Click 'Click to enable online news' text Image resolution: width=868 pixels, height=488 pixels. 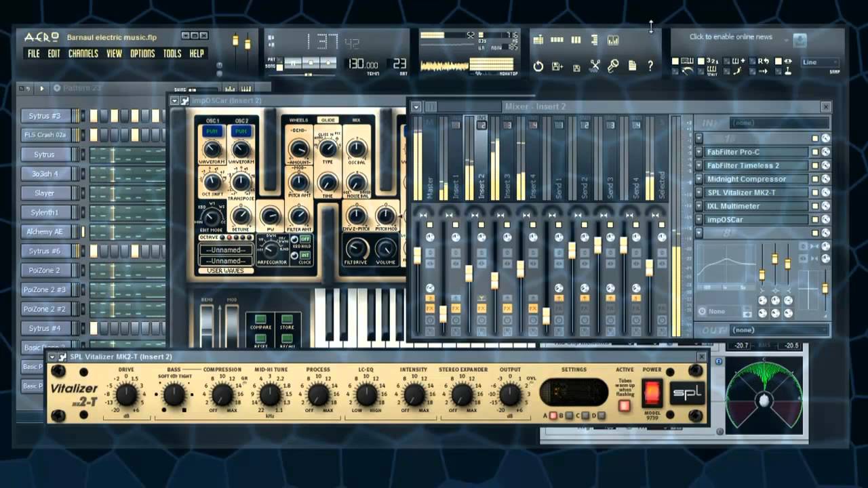(x=731, y=37)
